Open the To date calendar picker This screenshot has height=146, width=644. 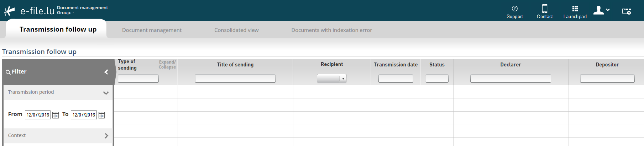pos(102,115)
